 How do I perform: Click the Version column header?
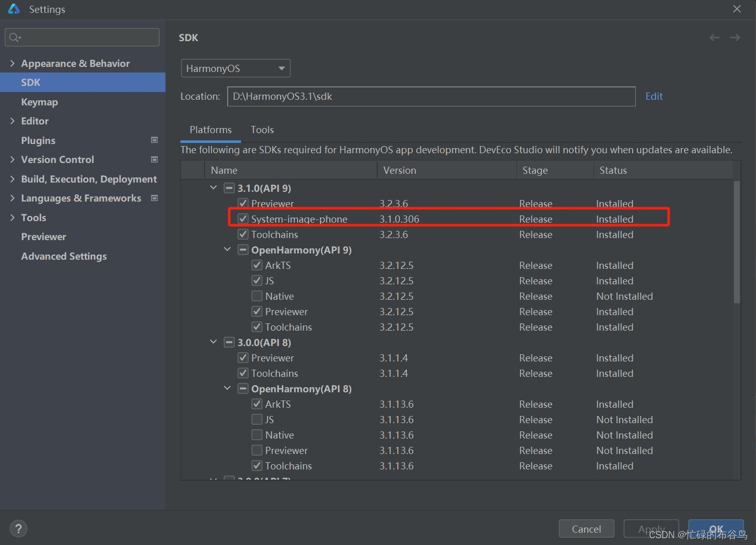(447, 170)
